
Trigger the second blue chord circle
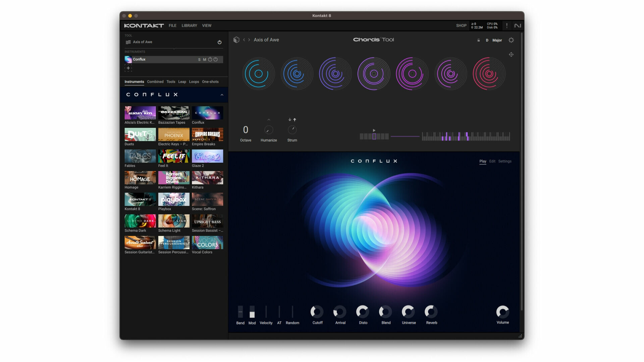[x=297, y=74]
